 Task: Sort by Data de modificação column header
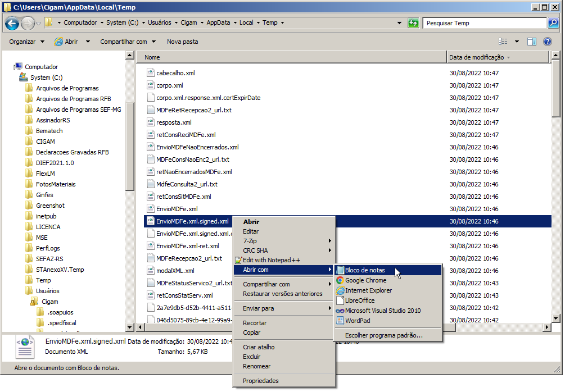(x=498, y=57)
